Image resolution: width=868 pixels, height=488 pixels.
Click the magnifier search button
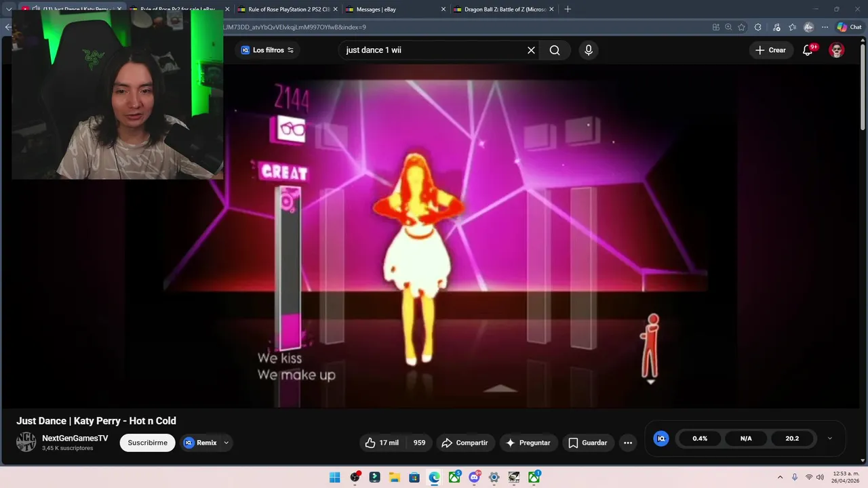[x=555, y=50]
